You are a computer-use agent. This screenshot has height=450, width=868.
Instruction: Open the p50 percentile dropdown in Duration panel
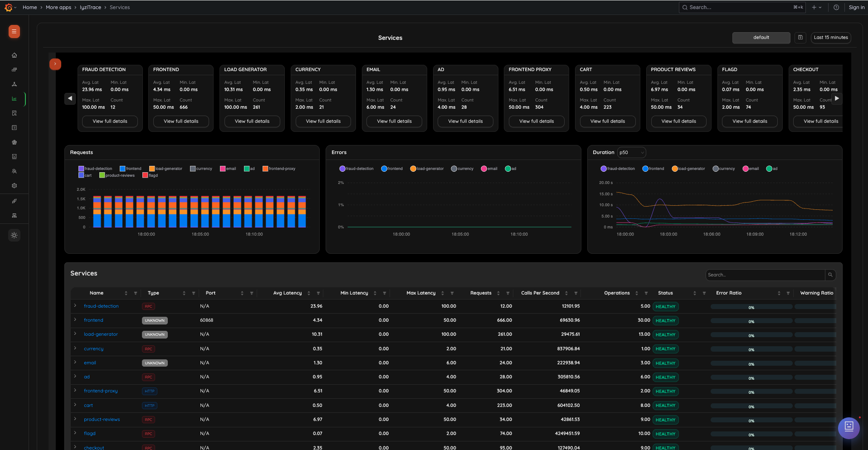631,152
